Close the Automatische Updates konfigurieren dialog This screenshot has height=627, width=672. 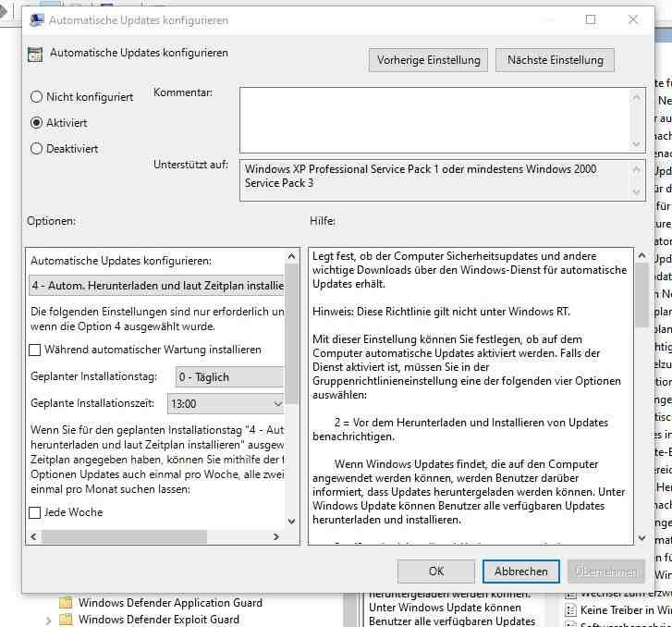point(633,19)
